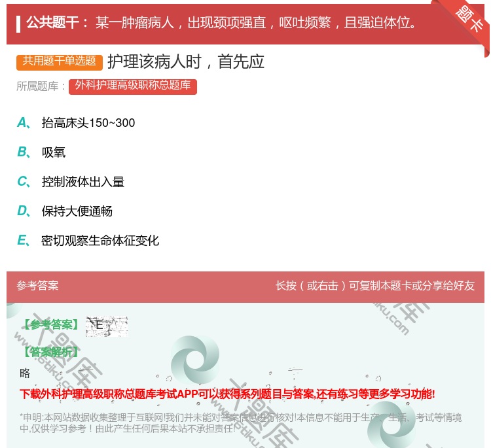Click the 长按(或右击)可复制本题卡 hint
This screenshot has height=448, width=491.
coord(375,286)
